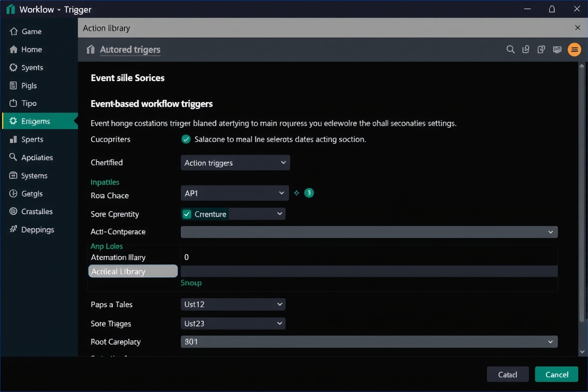The image size is (588, 392).
Task: Open the Action triggers dropdown
Action: (235, 163)
